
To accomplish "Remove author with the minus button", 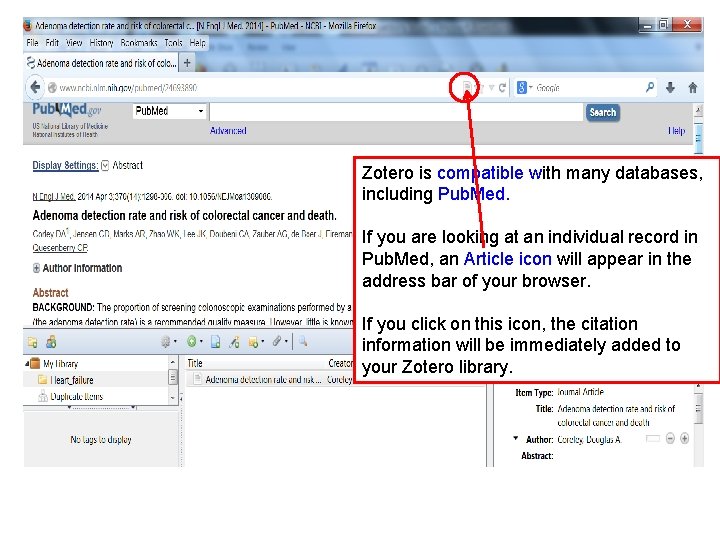I will [x=670, y=439].
